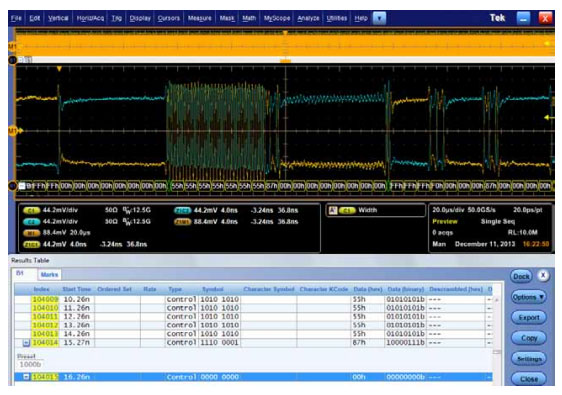The height and width of the screenshot is (395, 562).
Task: Click the Export button
Action: tap(529, 318)
